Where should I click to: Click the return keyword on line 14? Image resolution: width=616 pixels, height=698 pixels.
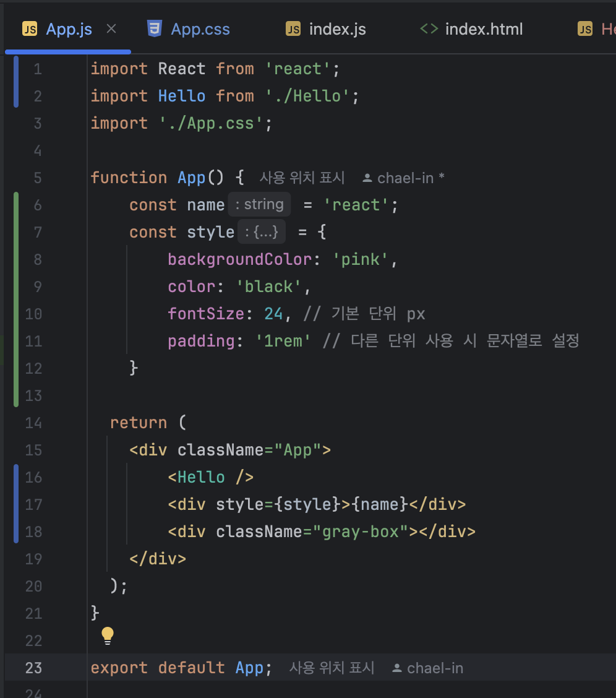(x=139, y=423)
